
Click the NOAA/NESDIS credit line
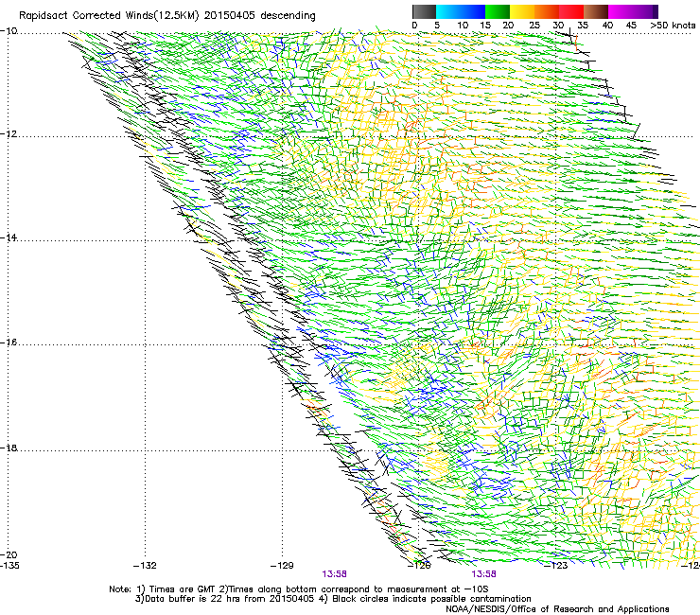point(557,609)
